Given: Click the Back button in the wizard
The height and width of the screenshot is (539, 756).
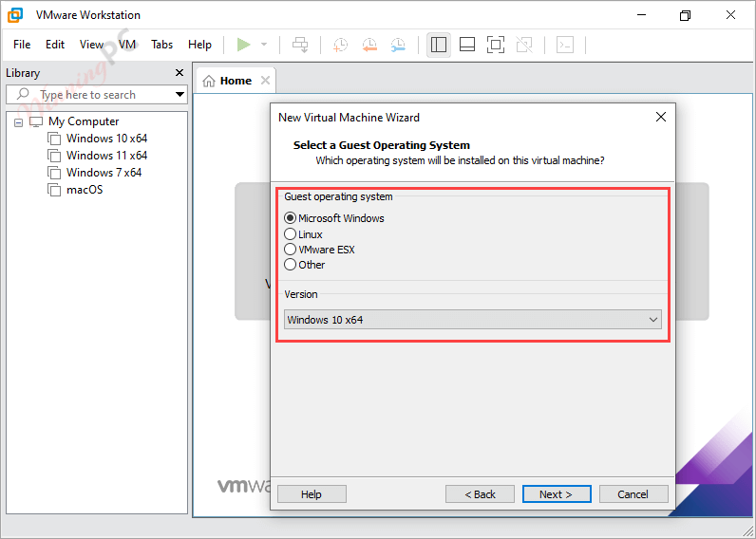Looking at the screenshot, I should coord(480,494).
